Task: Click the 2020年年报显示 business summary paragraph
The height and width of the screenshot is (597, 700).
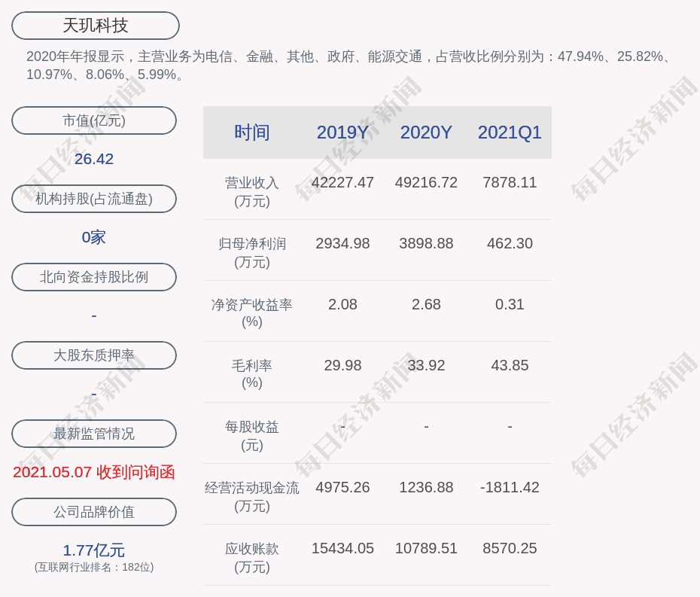Action: (348, 65)
